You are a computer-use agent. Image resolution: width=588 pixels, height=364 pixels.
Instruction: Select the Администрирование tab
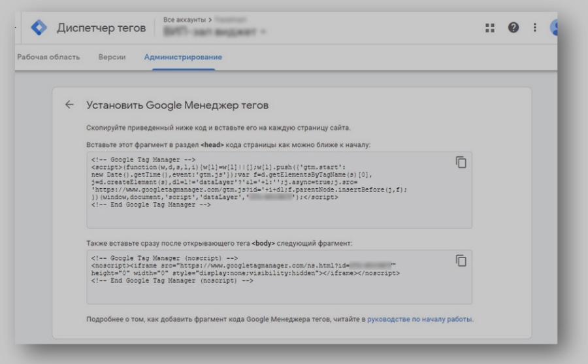point(183,57)
